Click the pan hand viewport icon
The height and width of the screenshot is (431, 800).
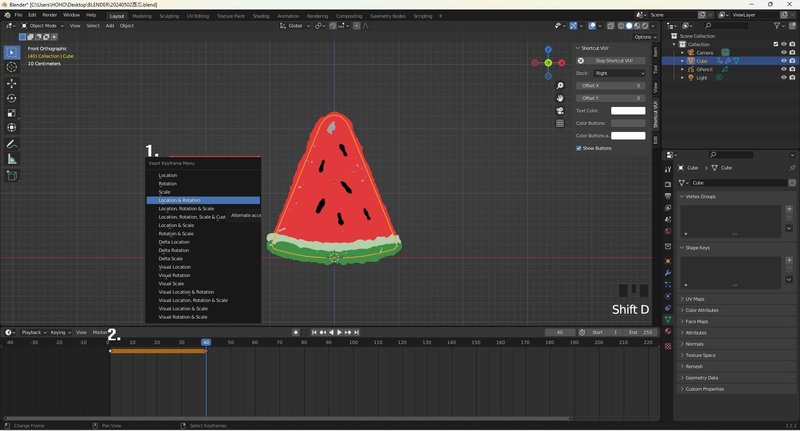(x=560, y=98)
